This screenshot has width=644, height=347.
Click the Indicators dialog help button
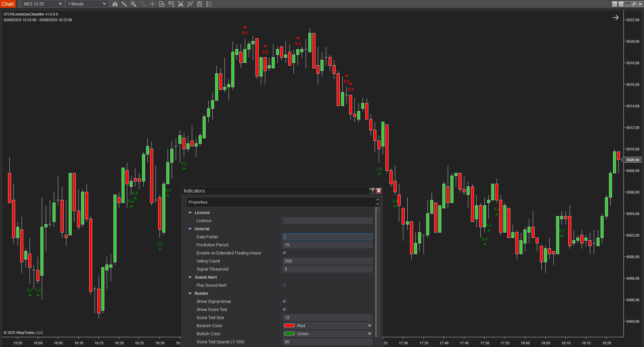tap(372, 191)
